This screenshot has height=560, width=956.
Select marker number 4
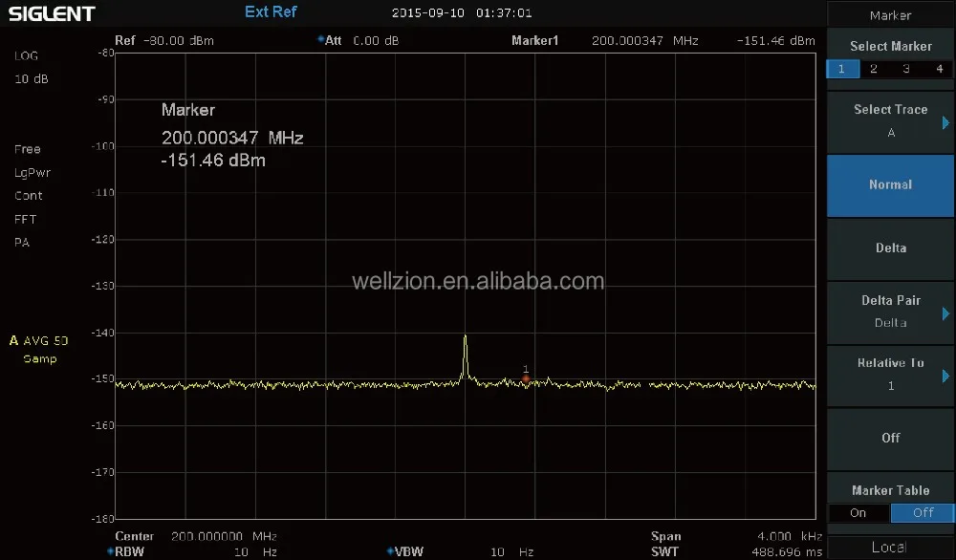[940, 69]
